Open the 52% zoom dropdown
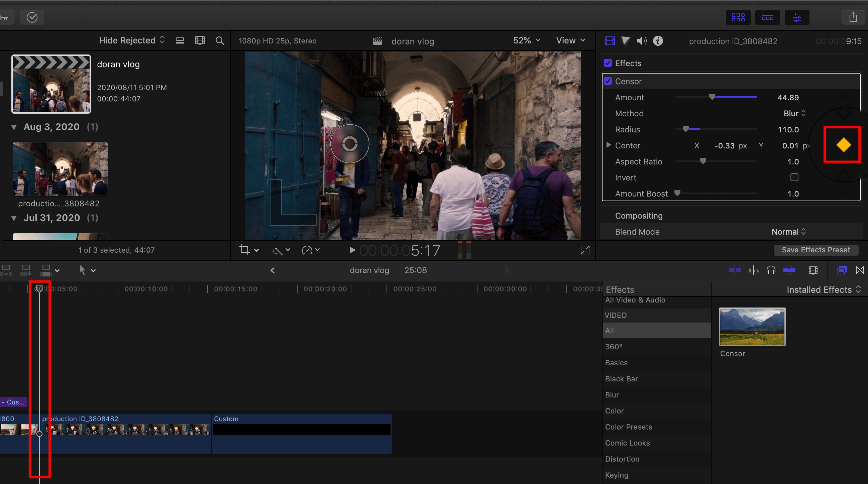 tap(526, 41)
